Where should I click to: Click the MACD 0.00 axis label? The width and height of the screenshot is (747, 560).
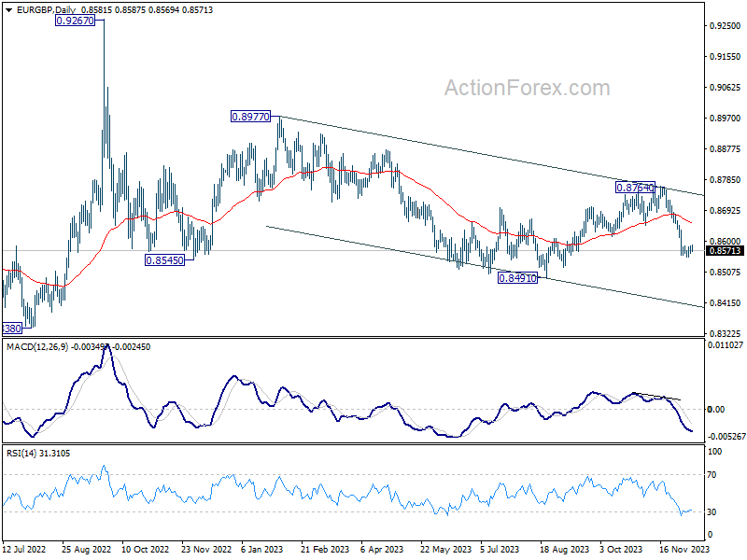[715, 409]
